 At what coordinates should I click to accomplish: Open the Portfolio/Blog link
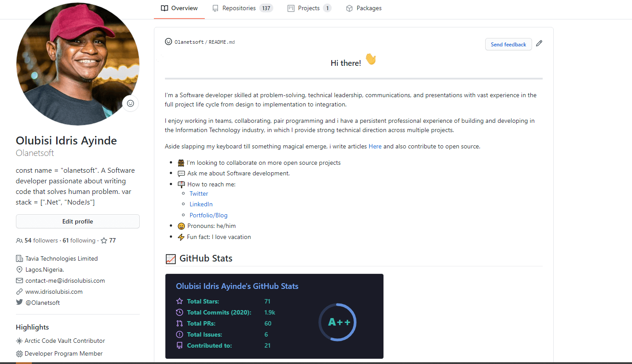[x=208, y=215]
